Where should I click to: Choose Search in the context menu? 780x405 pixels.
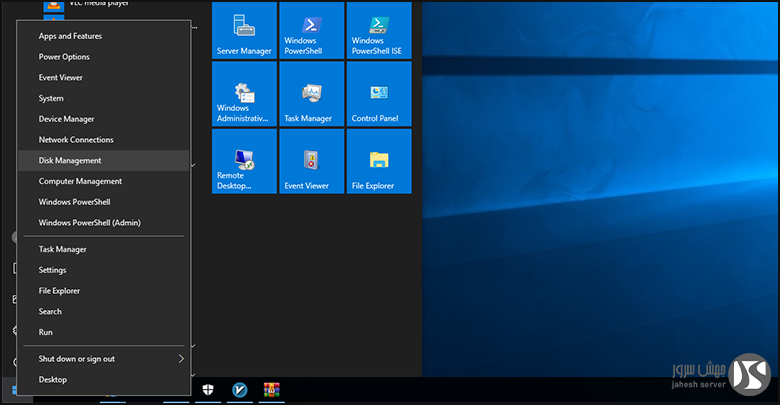103,311
